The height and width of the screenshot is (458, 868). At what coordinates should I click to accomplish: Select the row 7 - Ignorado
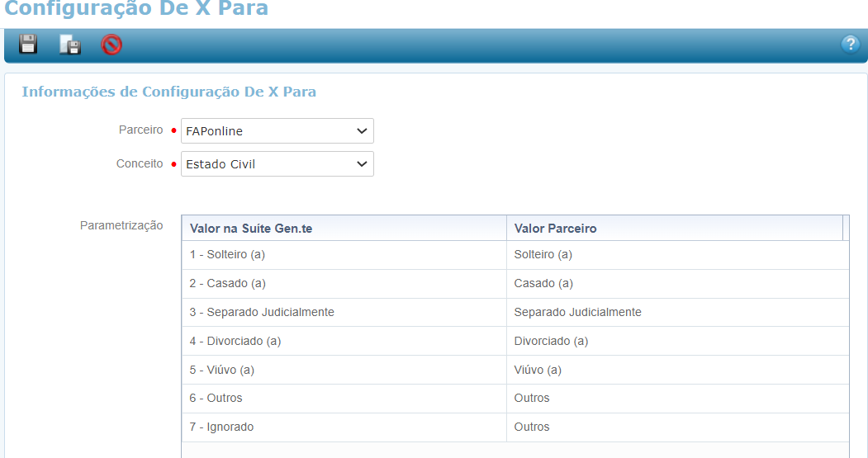point(515,427)
